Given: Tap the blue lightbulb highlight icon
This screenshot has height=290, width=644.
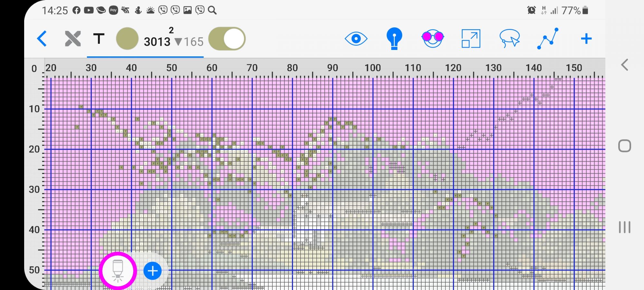Looking at the screenshot, I should tap(394, 39).
